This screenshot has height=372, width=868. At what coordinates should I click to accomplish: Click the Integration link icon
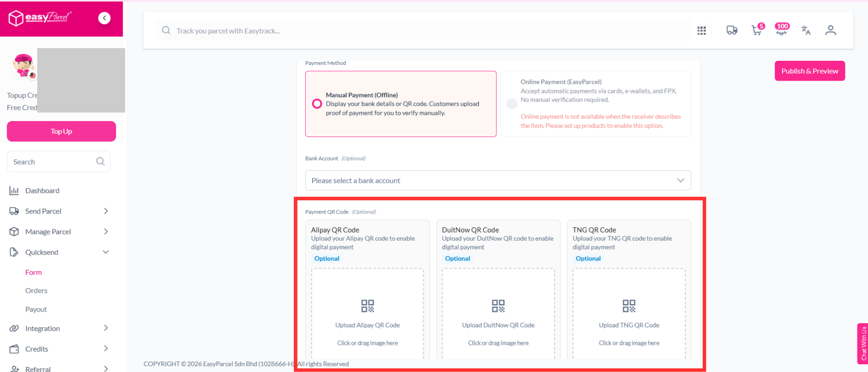click(14, 328)
